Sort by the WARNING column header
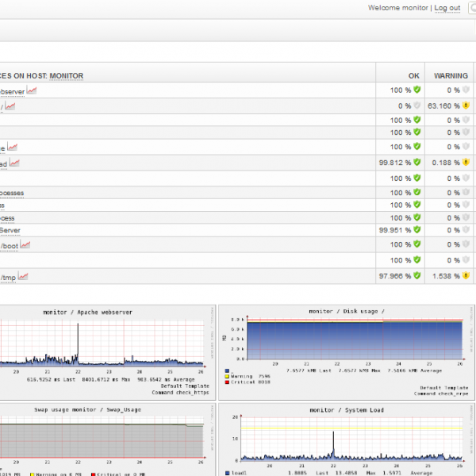 [450, 76]
